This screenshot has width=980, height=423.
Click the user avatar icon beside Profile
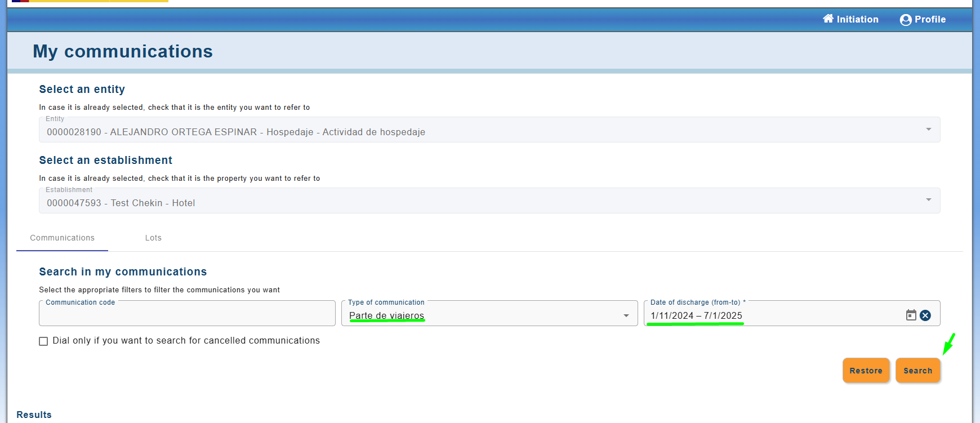[906, 20]
